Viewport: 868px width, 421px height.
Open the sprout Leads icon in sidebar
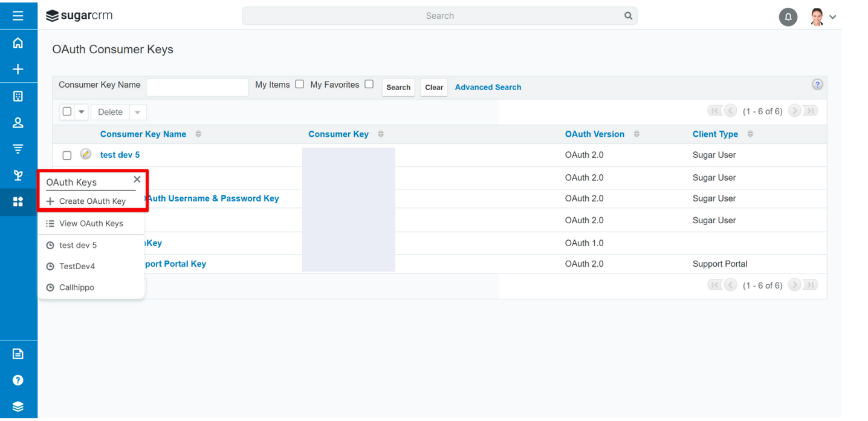pos(18,175)
